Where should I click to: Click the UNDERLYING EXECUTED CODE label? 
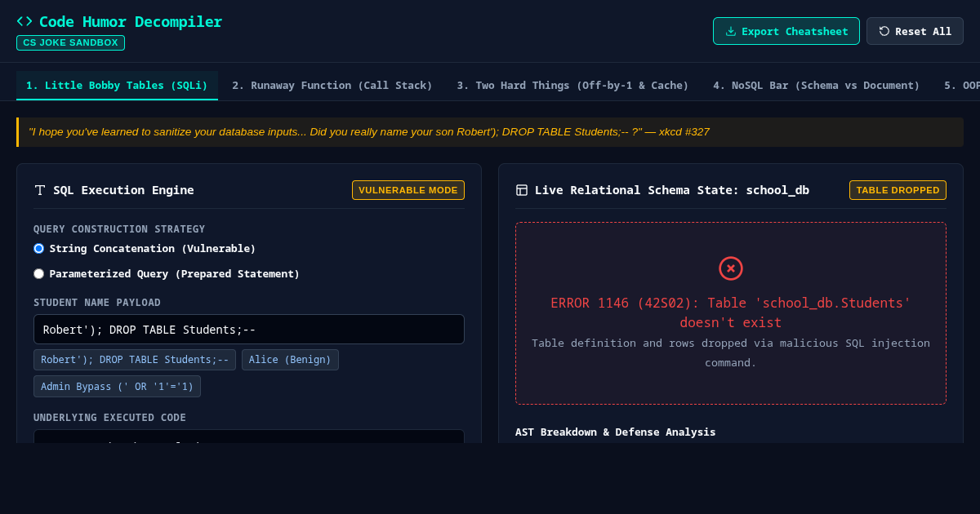[x=109, y=417]
